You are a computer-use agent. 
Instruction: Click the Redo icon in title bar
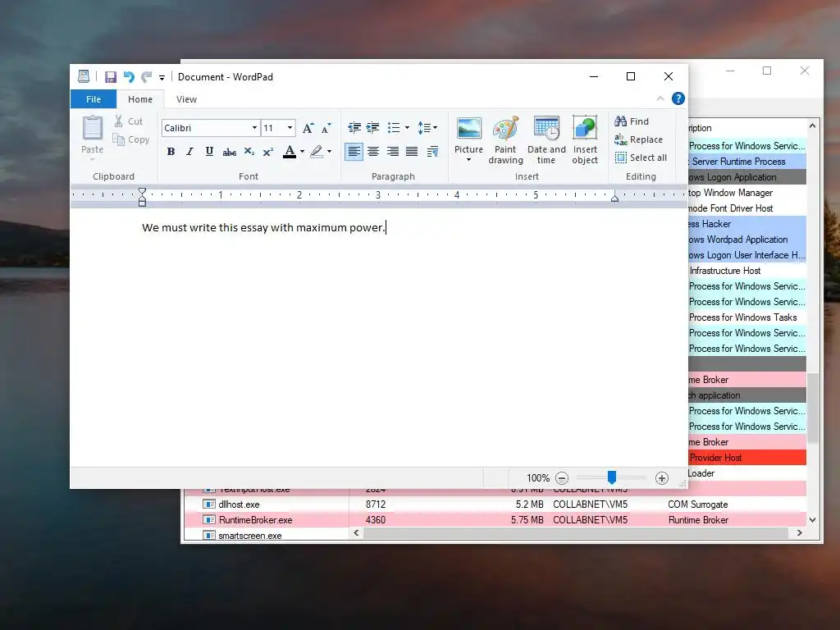(x=146, y=77)
